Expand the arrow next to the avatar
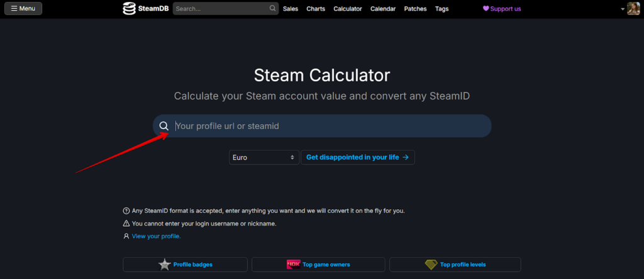The image size is (644, 279). (x=623, y=9)
